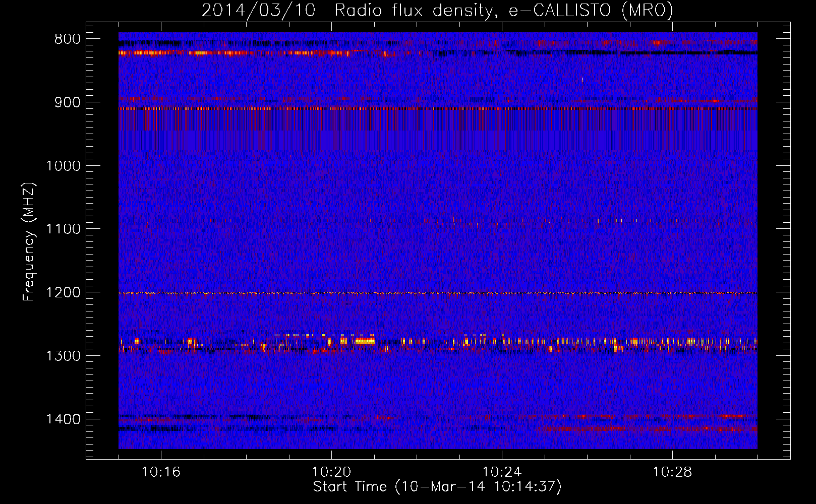Click the 10:28 time axis label

[x=672, y=472]
